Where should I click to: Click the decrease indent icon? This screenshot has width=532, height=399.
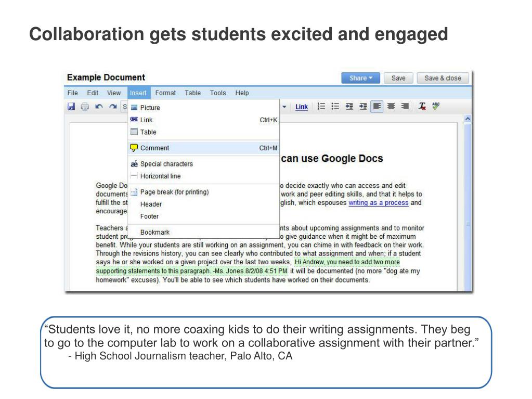349,107
